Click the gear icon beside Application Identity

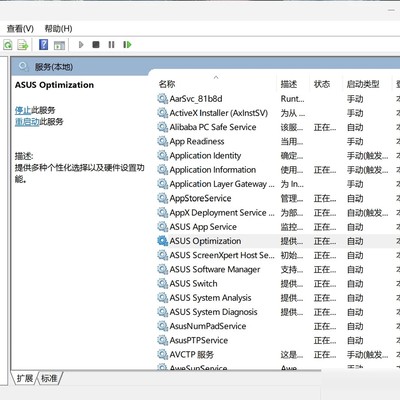tap(162, 155)
